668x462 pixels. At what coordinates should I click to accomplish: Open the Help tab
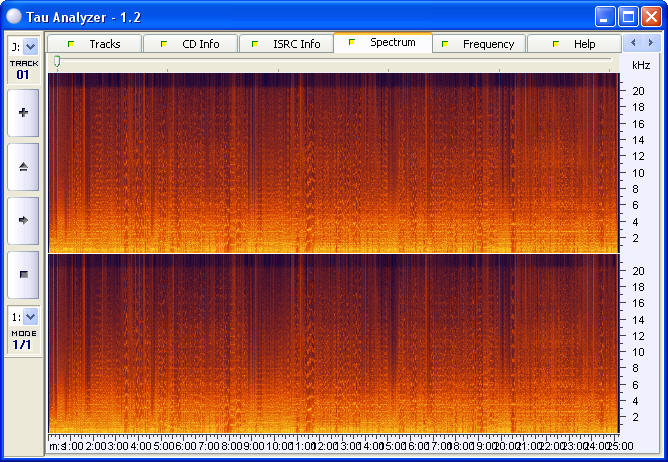pyautogui.click(x=574, y=44)
